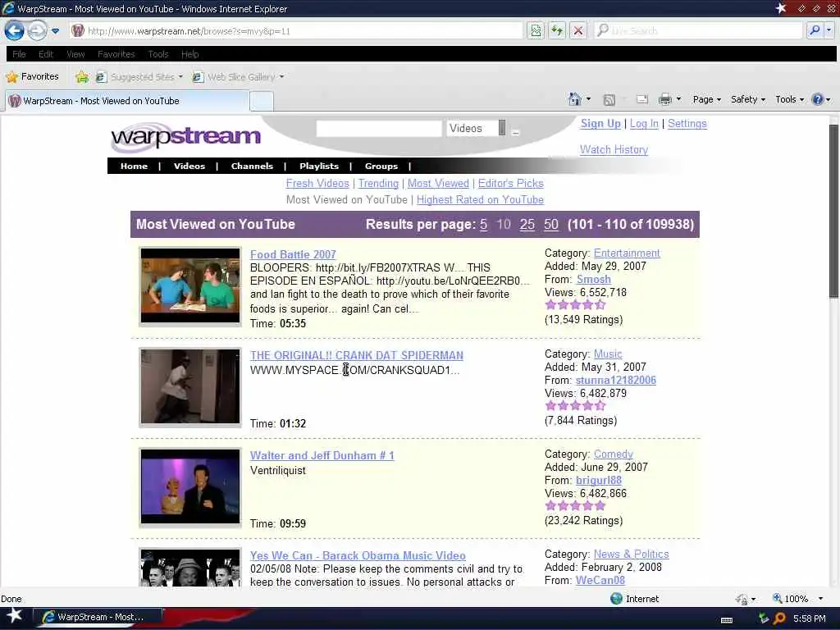The width and height of the screenshot is (840, 630).
Task: Click the Start star button in taskbar
Action: [x=14, y=616]
